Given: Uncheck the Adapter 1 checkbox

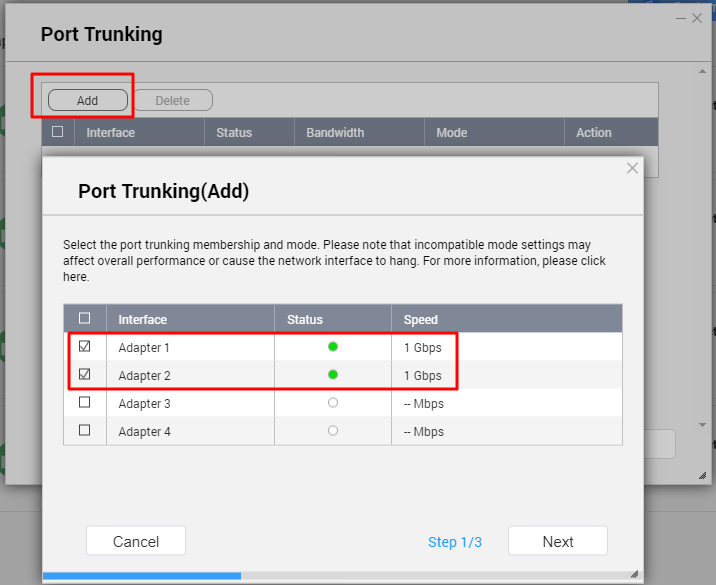Looking at the screenshot, I should click(85, 347).
